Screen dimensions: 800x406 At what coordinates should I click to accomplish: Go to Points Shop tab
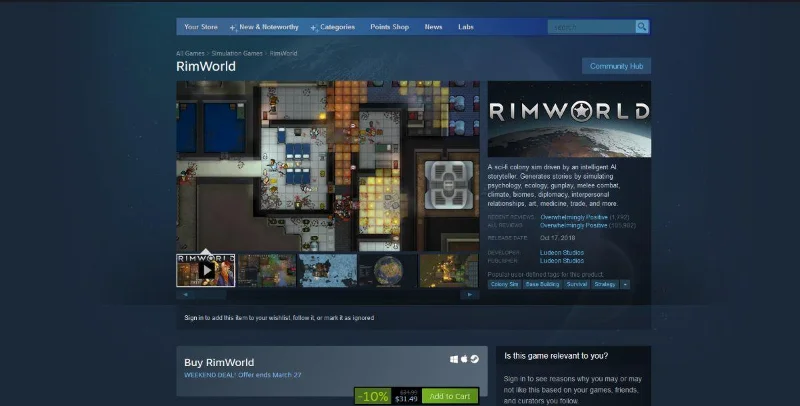[389, 27]
